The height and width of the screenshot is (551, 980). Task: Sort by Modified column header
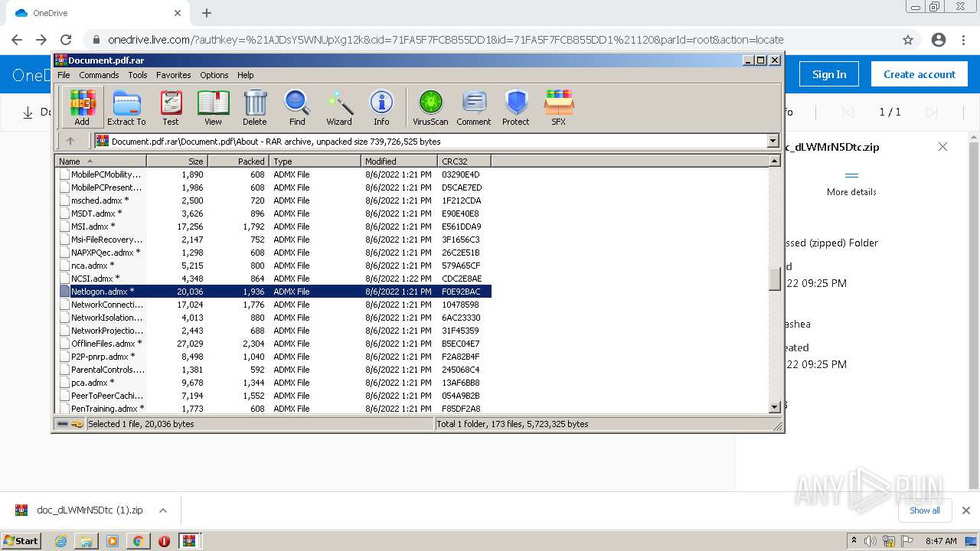400,161
